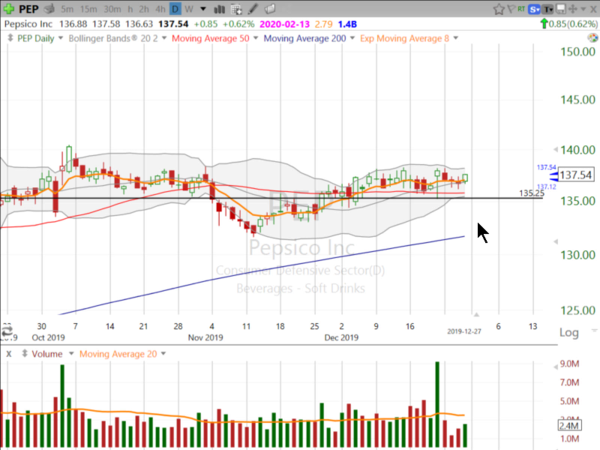Select the weekly (W) time frame
The width and height of the screenshot is (600, 450).
click(x=189, y=9)
